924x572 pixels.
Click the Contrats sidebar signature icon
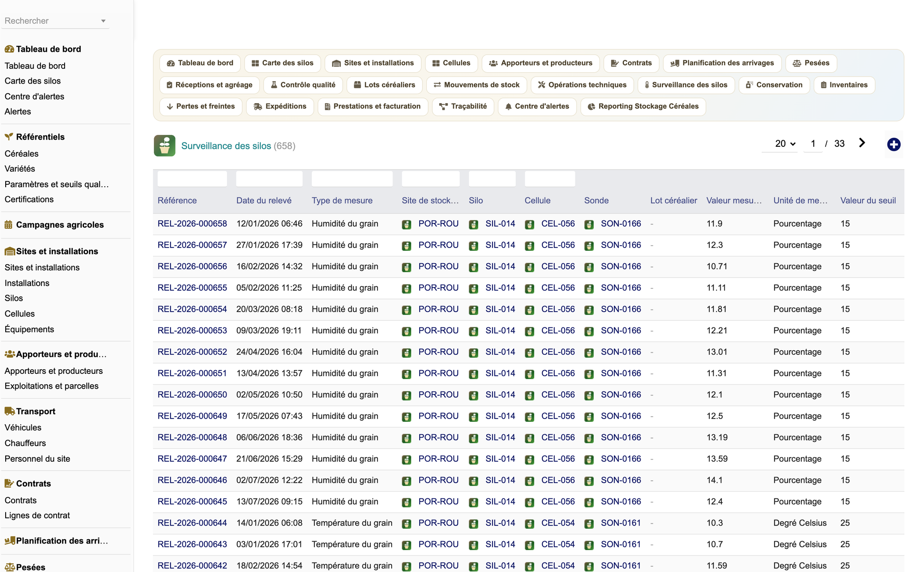coord(9,484)
